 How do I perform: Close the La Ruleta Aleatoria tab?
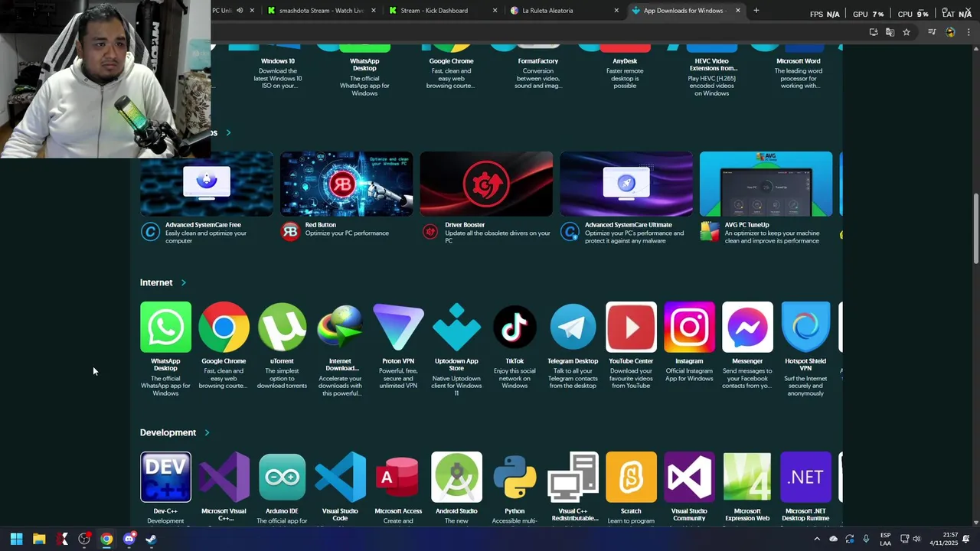(x=616, y=11)
